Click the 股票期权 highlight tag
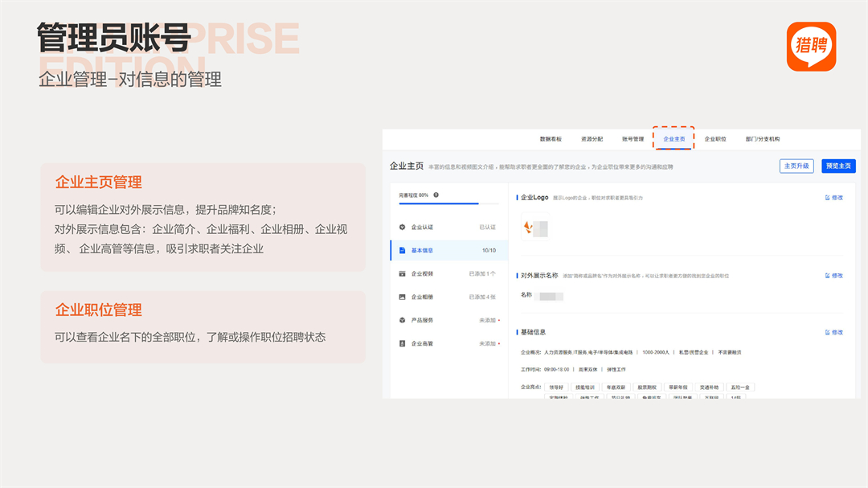Screen dimensions: 868x488 pyautogui.click(x=647, y=388)
